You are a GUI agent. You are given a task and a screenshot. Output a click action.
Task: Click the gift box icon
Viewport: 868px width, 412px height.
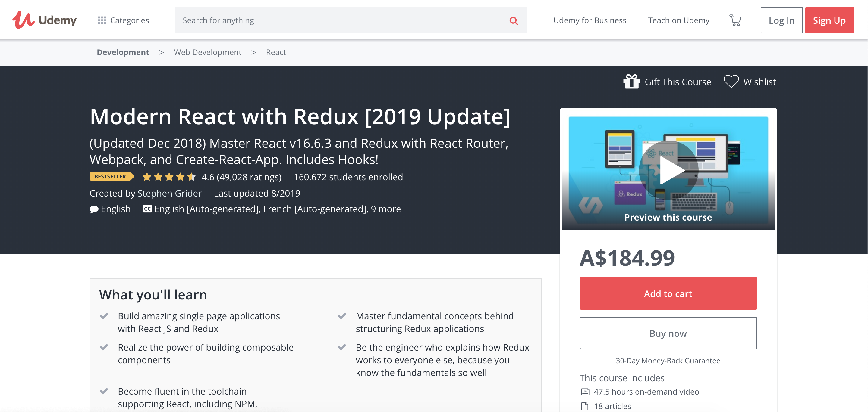point(631,82)
